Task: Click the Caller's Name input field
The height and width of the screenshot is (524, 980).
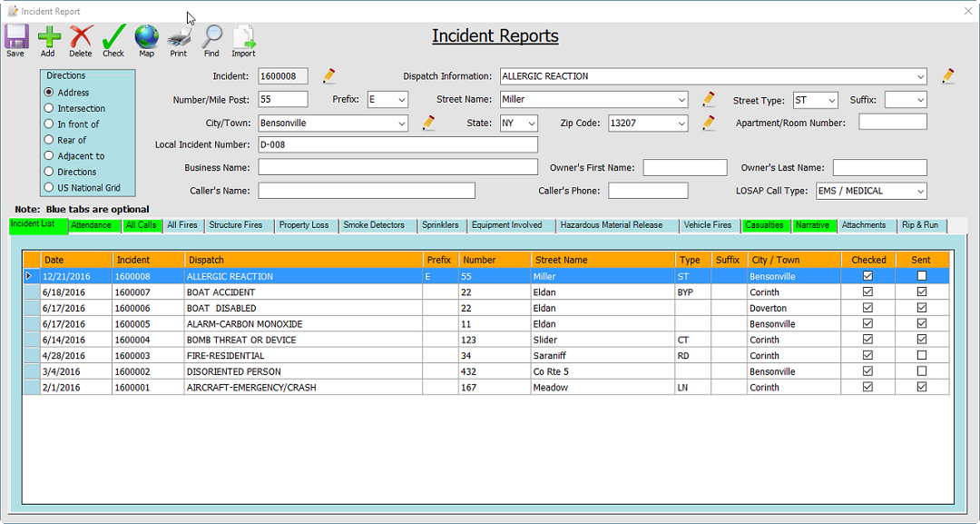Action: point(367,191)
